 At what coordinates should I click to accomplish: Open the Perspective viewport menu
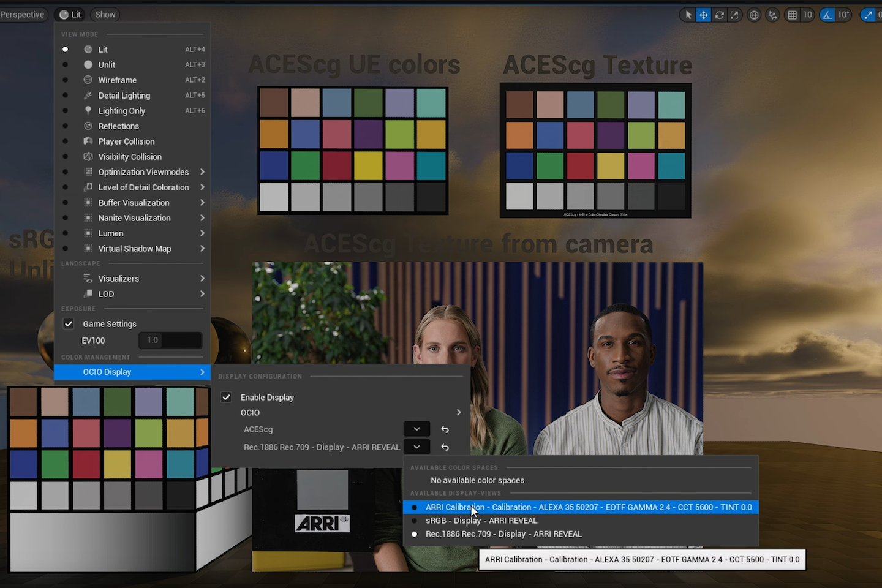coord(23,15)
